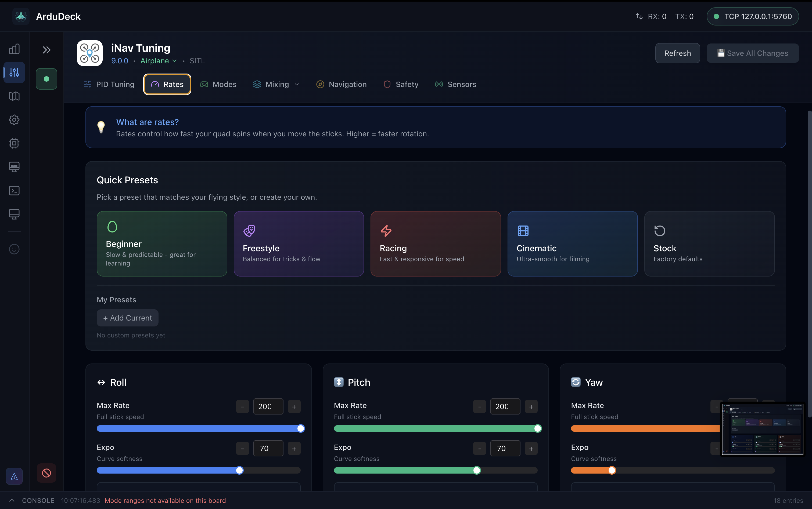Screen dimensions: 812x509
Task: Click the orange Yaw Expo slider
Action: [x=673, y=470]
